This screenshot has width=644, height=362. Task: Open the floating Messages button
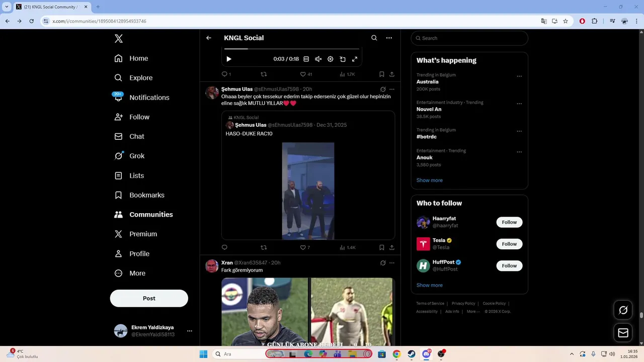pos(623,333)
